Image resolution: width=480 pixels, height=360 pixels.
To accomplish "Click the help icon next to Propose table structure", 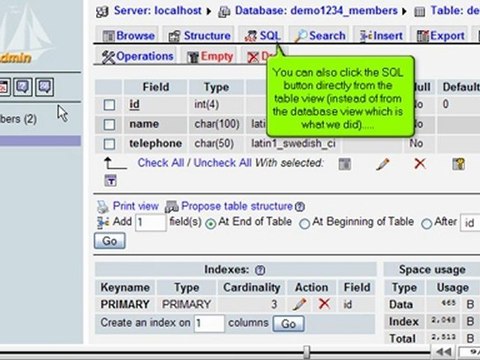I will click(x=300, y=207).
